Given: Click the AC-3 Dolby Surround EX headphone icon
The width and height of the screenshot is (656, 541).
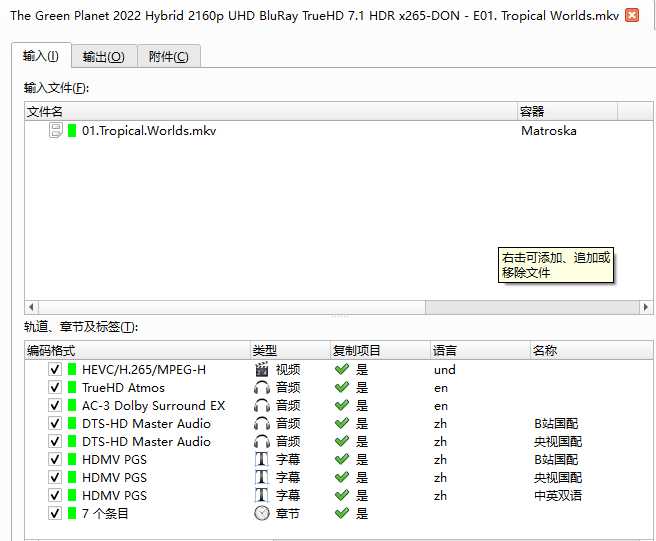Looking at the screenshot, I should (x=262, y=406).
